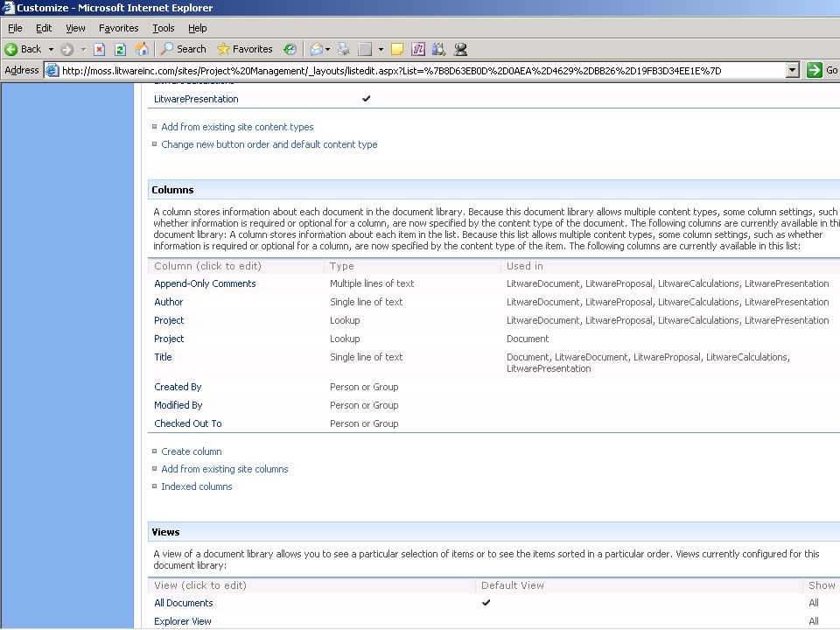Edit the Author column
The height and width of the screenshot is (630, 840).
pos(168,302)
